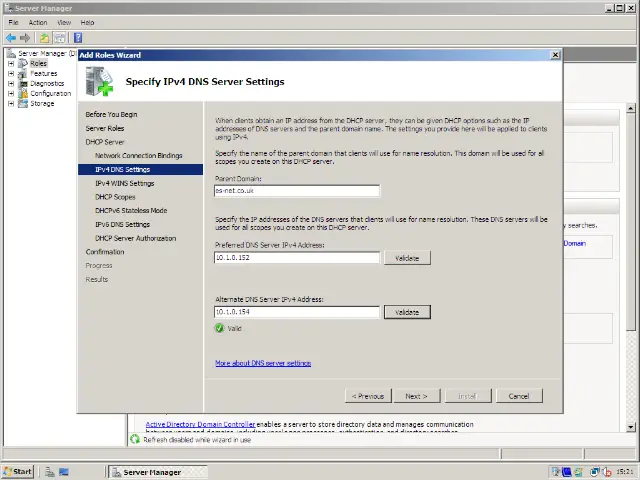Select DHCP Server wizard step

(x=105, y=142)
